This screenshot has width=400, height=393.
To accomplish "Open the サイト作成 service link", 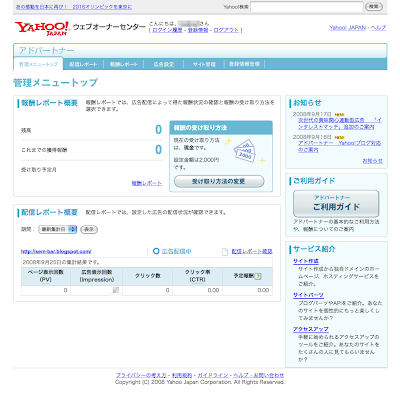I will pyautogui.click(x=306, y=261).
